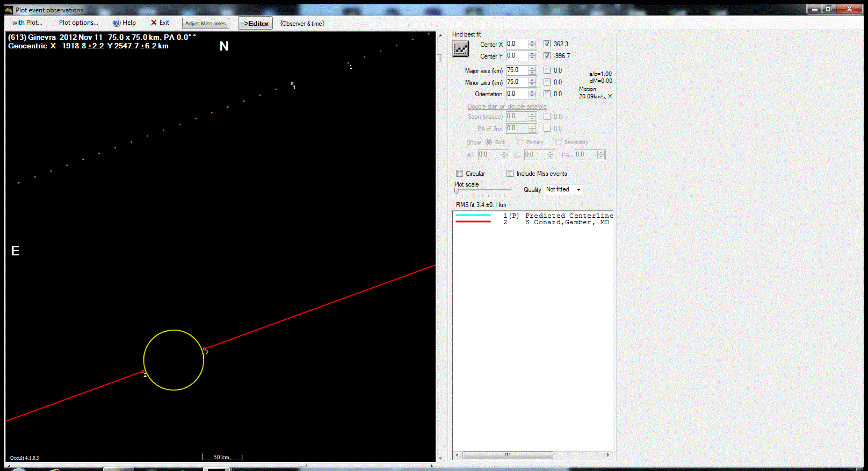Click the app icon in title bar
Screen dimensions: 868x471
(8, 10)
